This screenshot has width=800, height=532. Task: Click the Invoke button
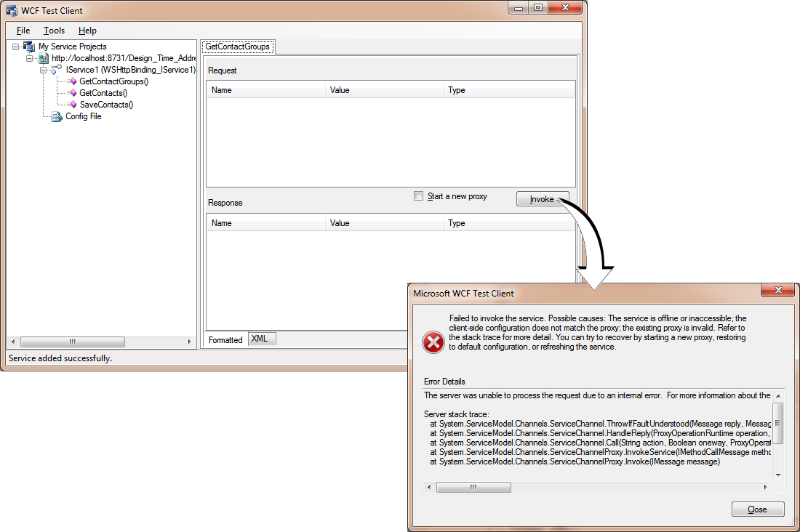[542, 199]
